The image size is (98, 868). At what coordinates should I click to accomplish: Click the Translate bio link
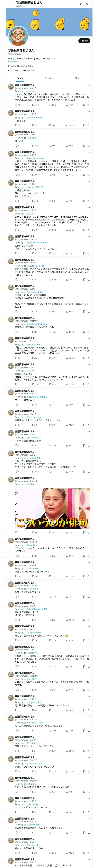point(14,62)
